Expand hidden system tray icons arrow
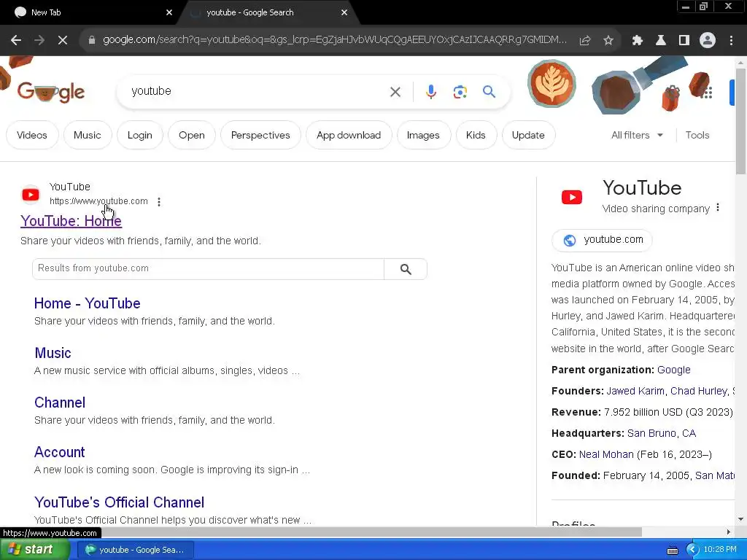 coord(693,550)
